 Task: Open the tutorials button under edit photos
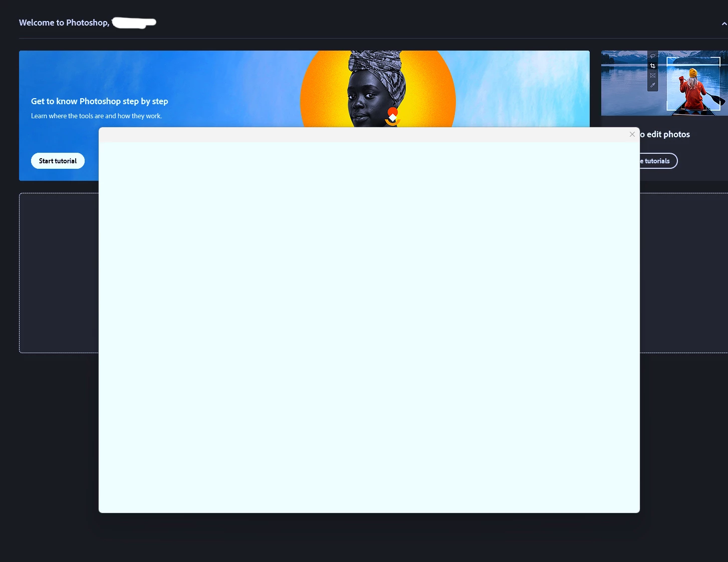(x=658, y=161)
